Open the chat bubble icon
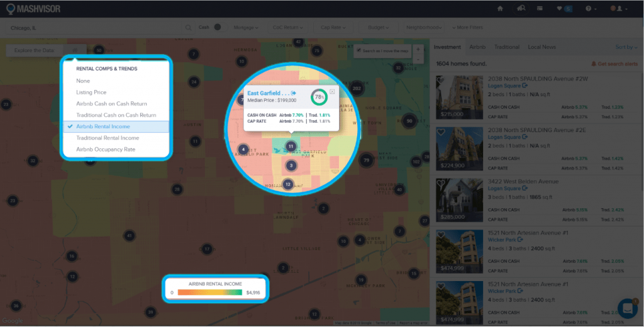This screenshot has height=327, width=644. click(x=627, y=308)
